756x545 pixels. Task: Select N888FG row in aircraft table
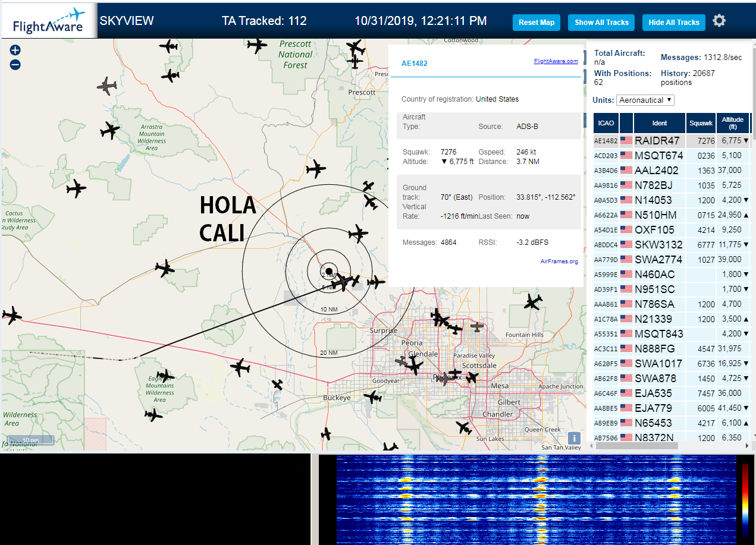coord(672,349)
